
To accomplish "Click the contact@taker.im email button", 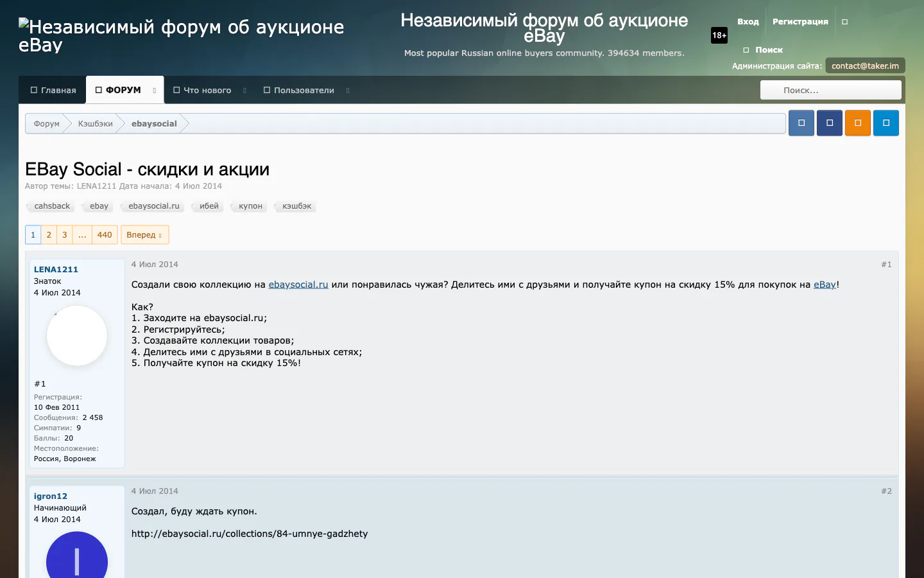I will pyautogui.click(x=865, y=66).
